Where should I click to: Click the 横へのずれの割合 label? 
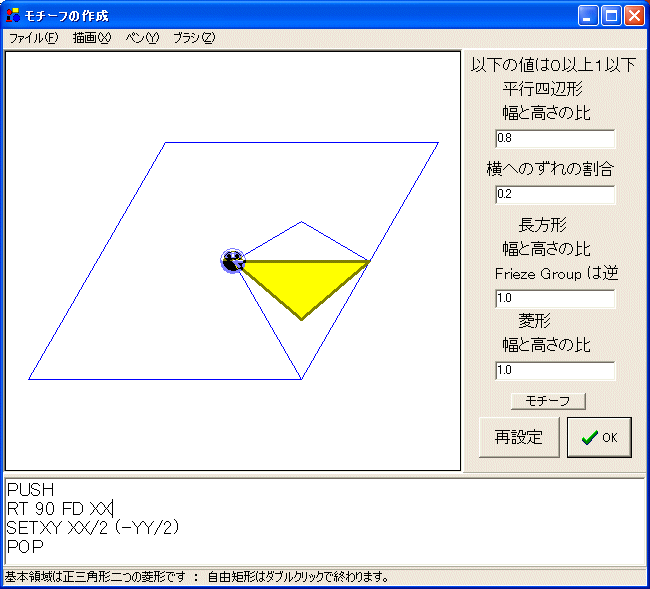tap(550, 169)
